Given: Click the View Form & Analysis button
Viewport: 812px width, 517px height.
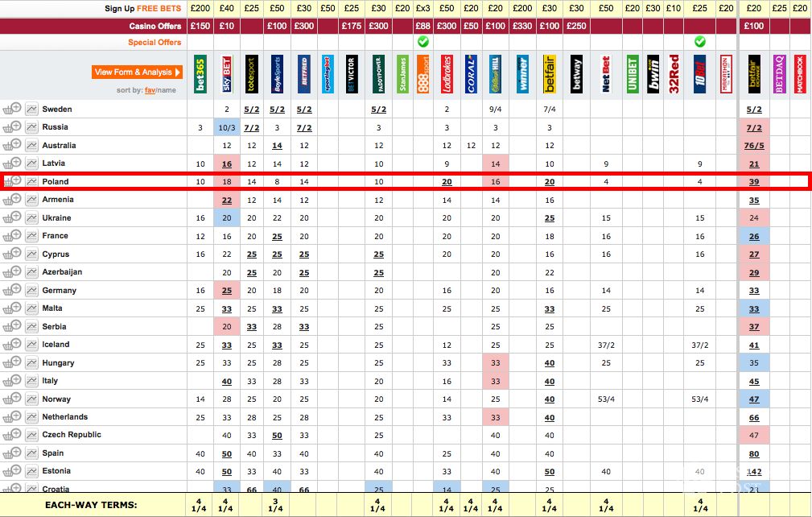Looking at the screenshot, I should click(x=138, y=72).
